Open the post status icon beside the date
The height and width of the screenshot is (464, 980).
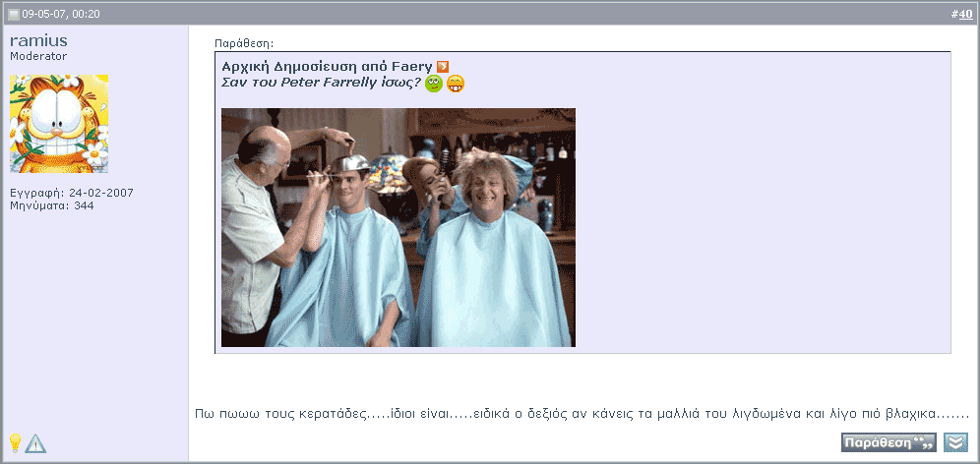click(x=14, y=15)
